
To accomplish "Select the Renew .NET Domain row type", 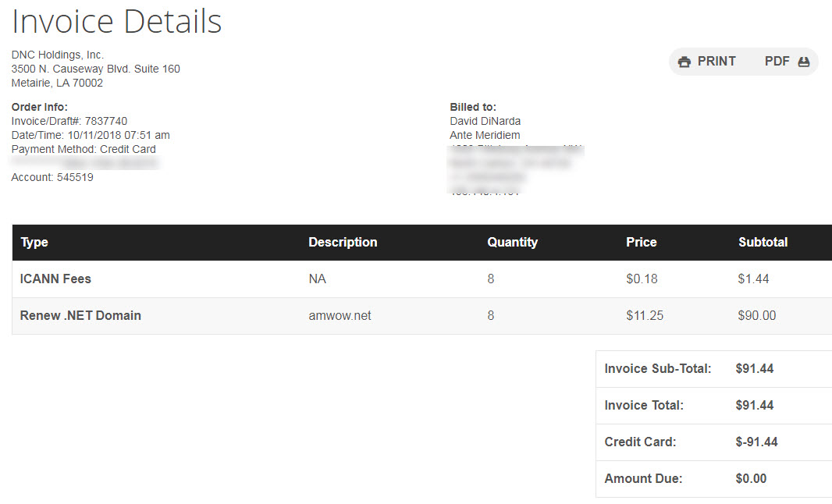I will pyautogui.click(x=80, y=316).
